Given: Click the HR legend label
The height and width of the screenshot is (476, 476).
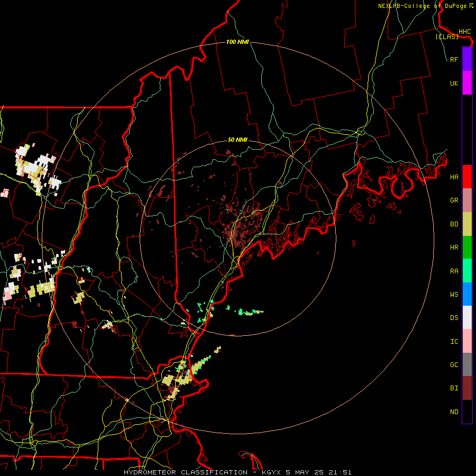Looking at the screenshot, I should tap(454, 248).
